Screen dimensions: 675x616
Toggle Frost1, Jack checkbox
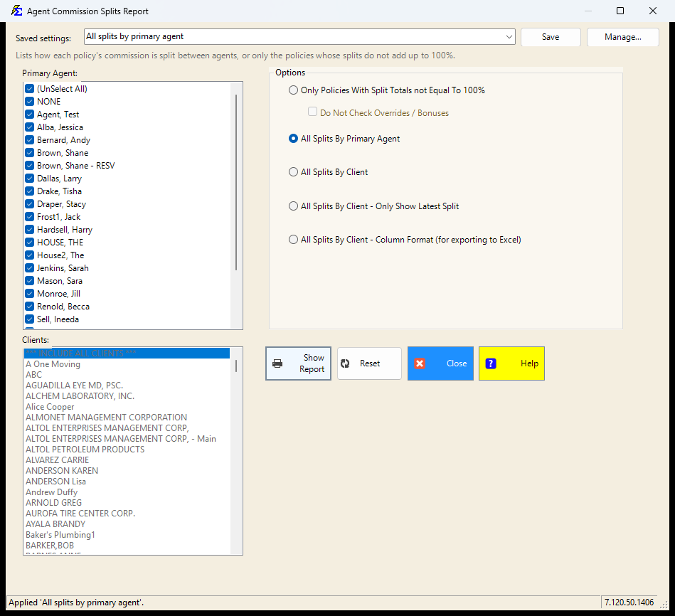click(29, 217)
